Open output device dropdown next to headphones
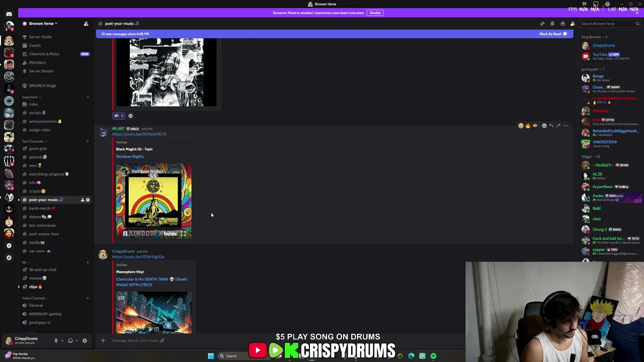The width and height of the screenshot is (644, 362). [76, 340]
